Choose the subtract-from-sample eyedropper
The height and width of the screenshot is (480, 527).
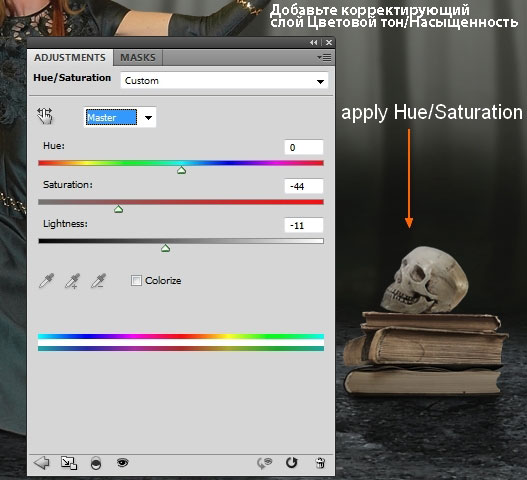(x=98, y=281)
